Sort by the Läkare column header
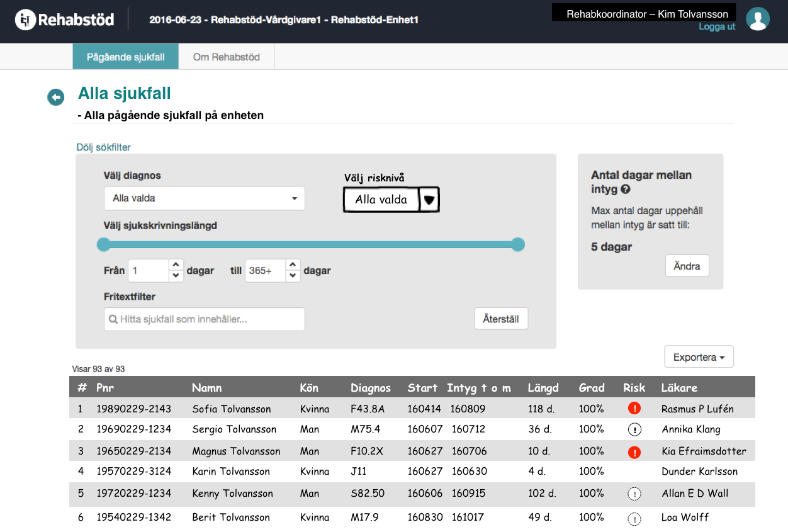 pos(679,388)
